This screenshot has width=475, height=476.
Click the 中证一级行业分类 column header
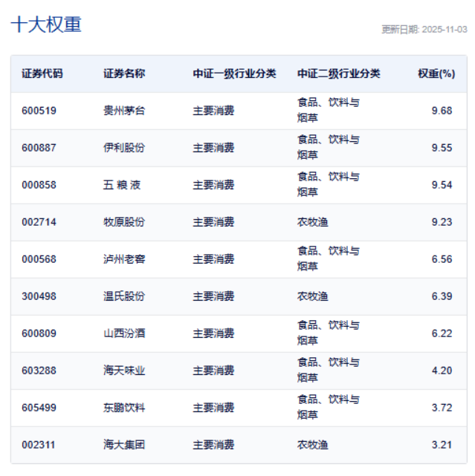(234, 74)
